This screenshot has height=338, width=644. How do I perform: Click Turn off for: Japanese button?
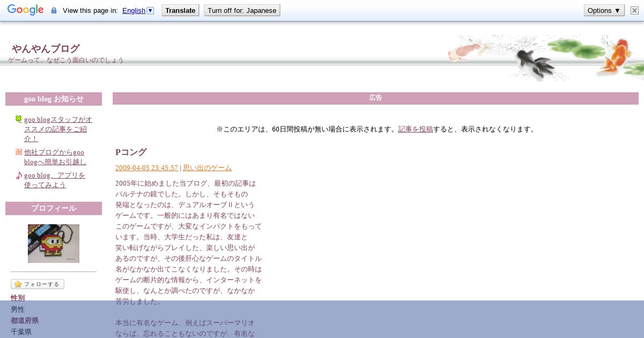coord(242,10)
